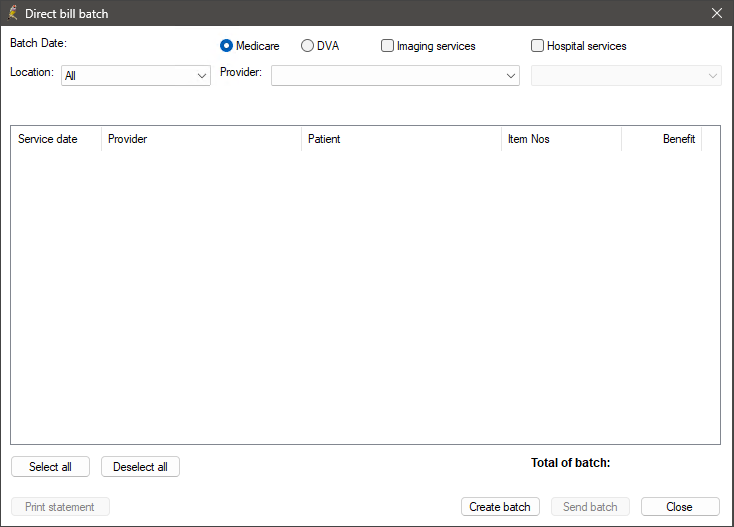Sort list by Patient column header

pyautogui.click(x=401, y=139)
